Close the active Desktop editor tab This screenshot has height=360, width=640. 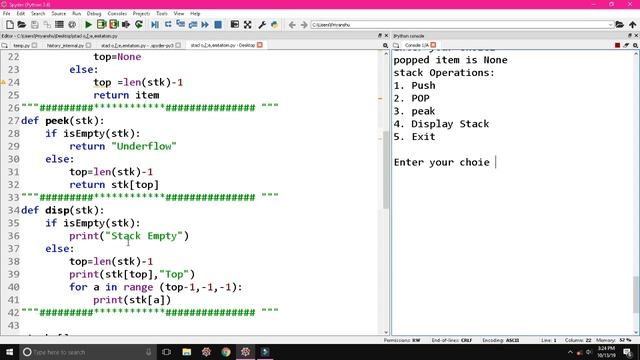coord(260,45)
